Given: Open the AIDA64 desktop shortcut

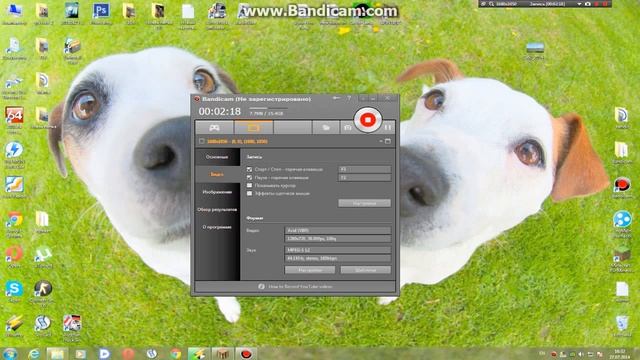Looking at the screenshot, I should 14,120.
